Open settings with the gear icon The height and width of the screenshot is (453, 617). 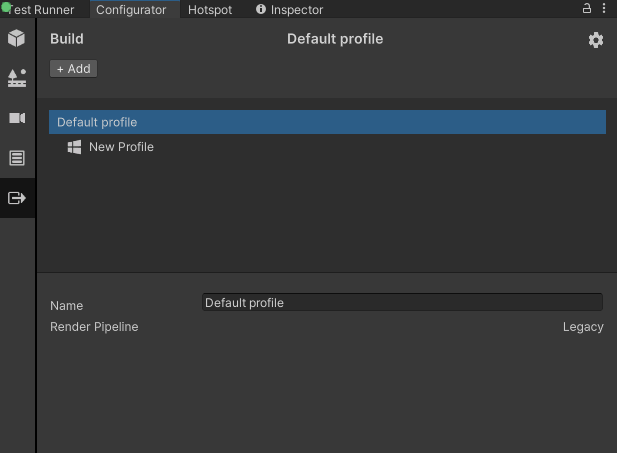(596, 40)
